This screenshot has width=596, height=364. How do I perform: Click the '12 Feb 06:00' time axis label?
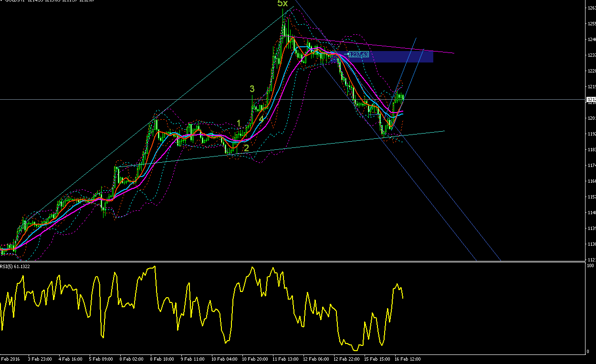316,358
